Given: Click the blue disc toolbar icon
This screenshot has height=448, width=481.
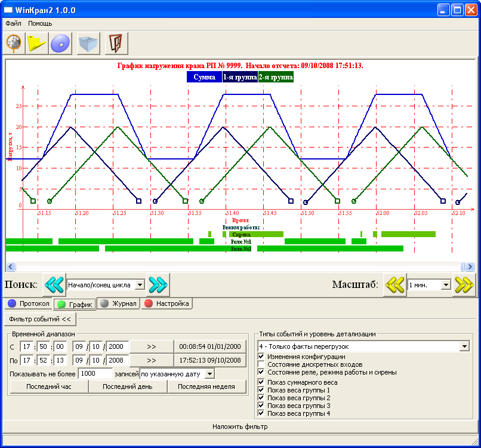Looking at the screenshot, I should (60, 44).
